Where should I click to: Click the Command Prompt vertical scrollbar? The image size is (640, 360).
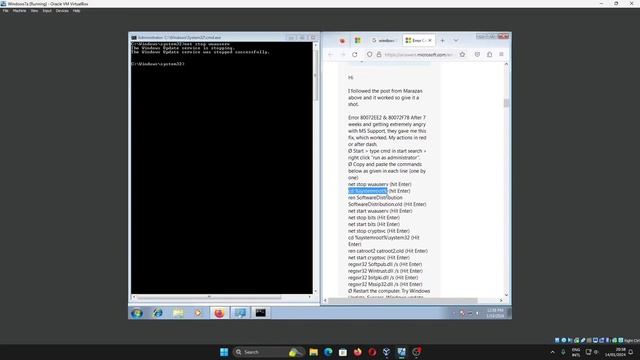pos(316,76)
